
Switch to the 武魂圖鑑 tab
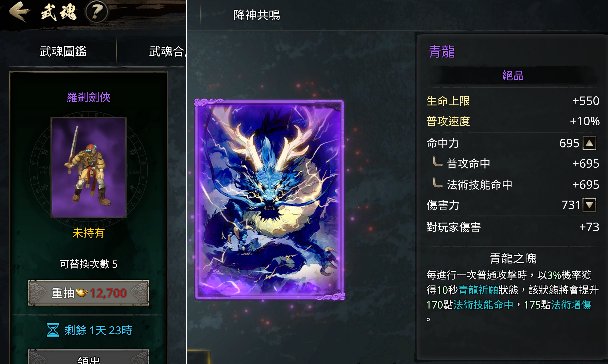(x=63, y=51)
